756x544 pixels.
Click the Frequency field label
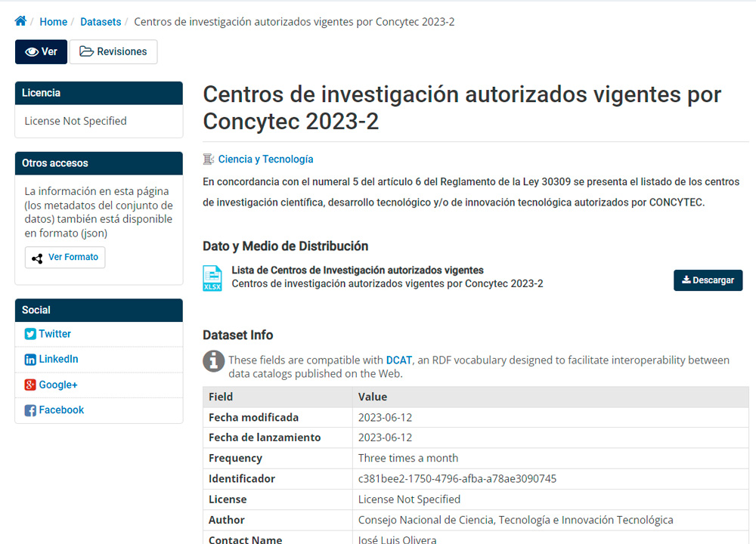[x=235, y=458]
